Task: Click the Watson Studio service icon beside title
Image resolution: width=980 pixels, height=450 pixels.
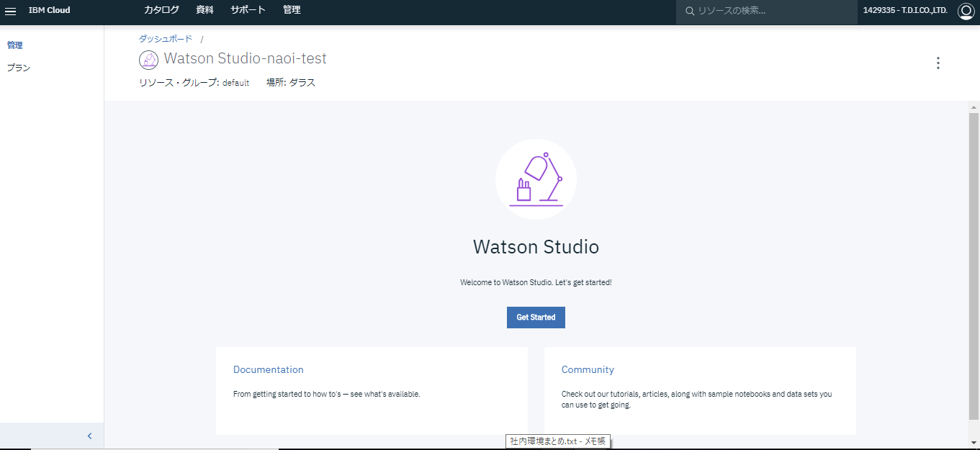Action: 148,60
